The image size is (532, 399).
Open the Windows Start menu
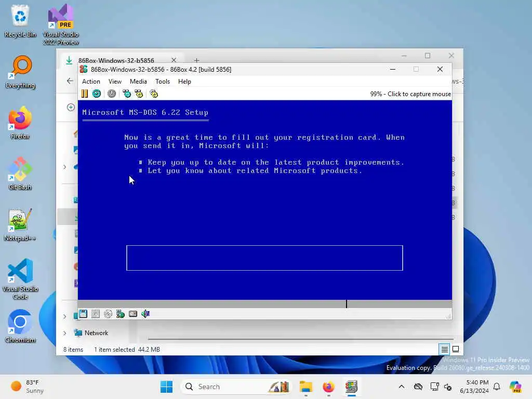click(x=167, y=387)
